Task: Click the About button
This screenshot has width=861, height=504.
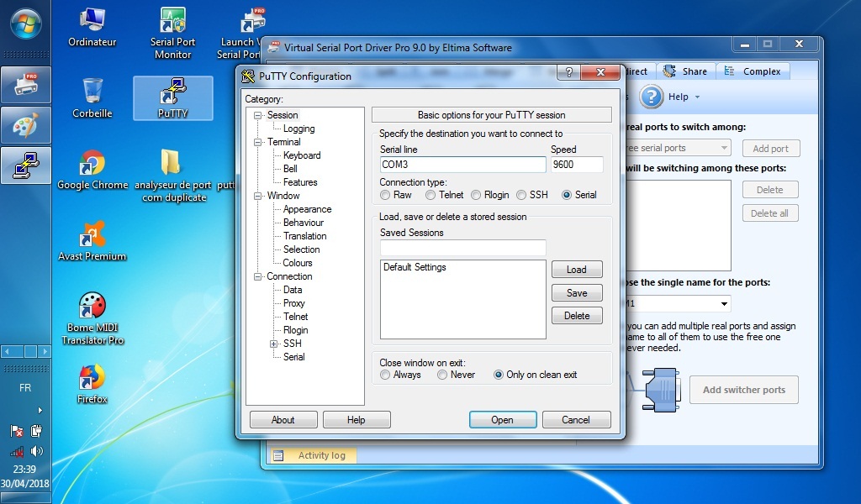Action: 283,420
